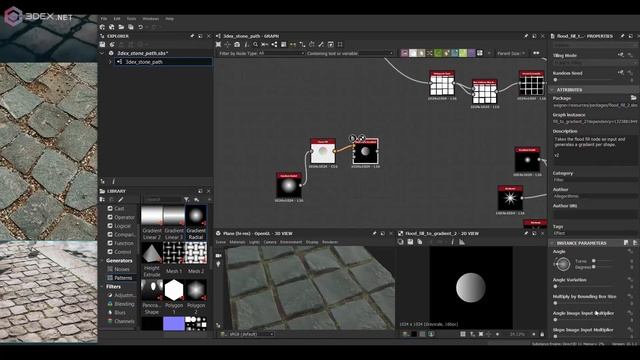Click the light bulb icon in 3D View
The height and width of the screenshot is (360, 640).
coord(218,264)
